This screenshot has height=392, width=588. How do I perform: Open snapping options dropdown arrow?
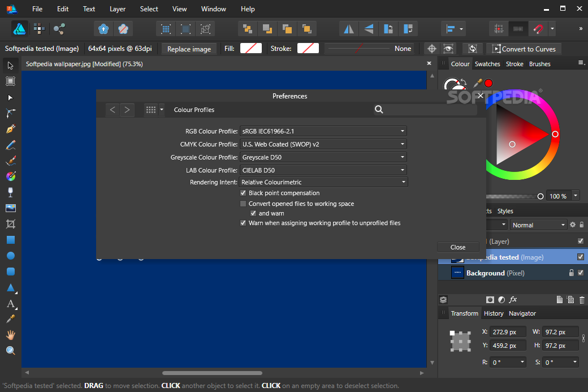(x=552, y=29)
